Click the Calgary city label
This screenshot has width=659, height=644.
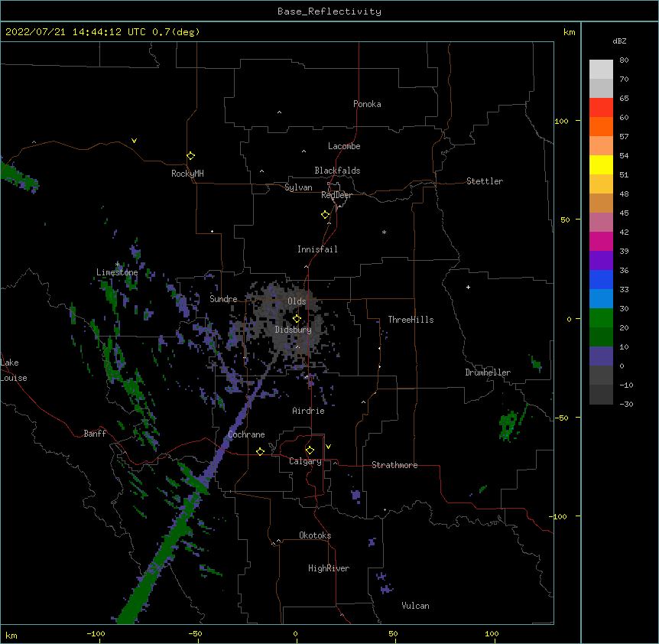(305, 461)
